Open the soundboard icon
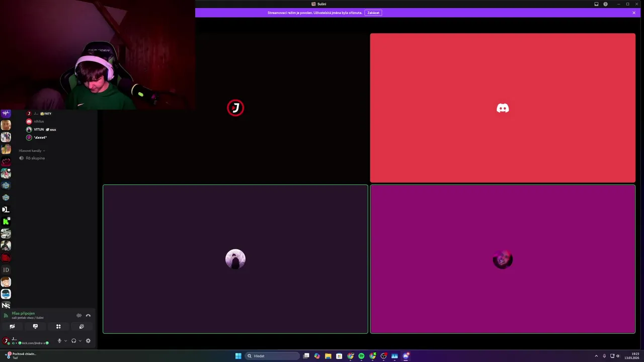 pos(82,326)
